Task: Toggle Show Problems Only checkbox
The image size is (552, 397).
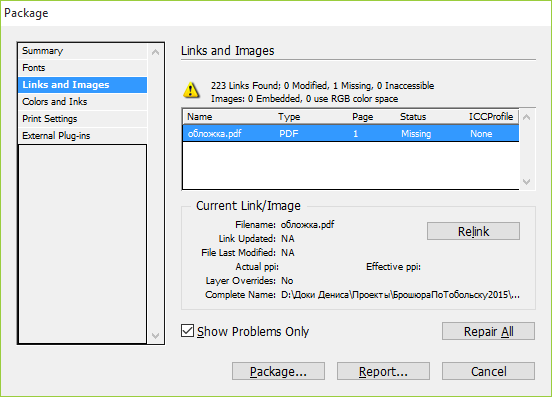Action: pyautogui.click(x=187, y=331)
